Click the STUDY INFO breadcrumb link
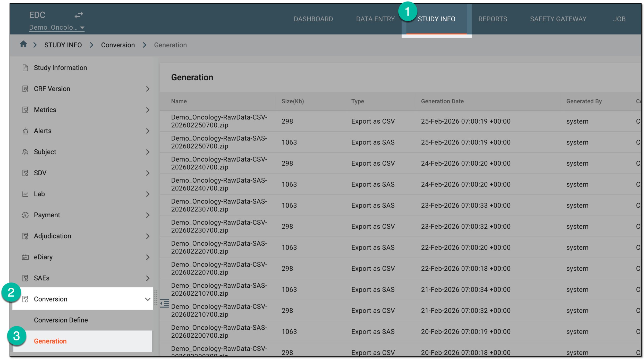Viewport: 644px width, 359px height. point(63,45)
